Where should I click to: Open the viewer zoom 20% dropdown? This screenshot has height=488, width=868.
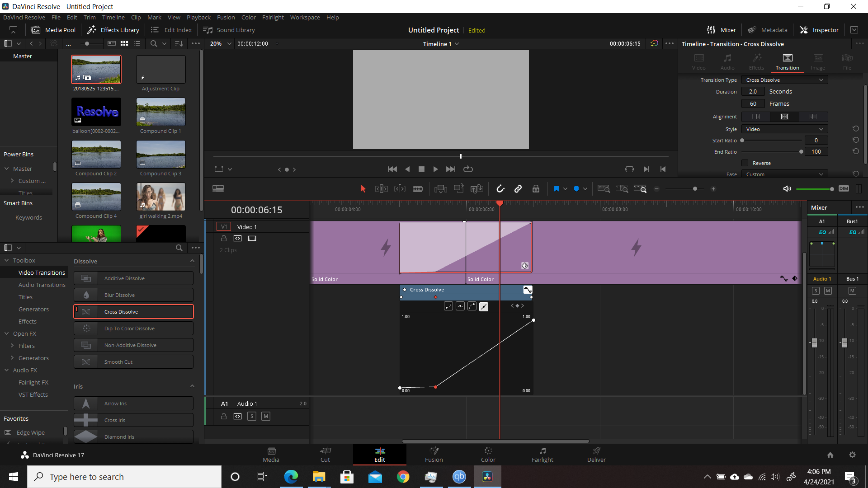(220, 44)
